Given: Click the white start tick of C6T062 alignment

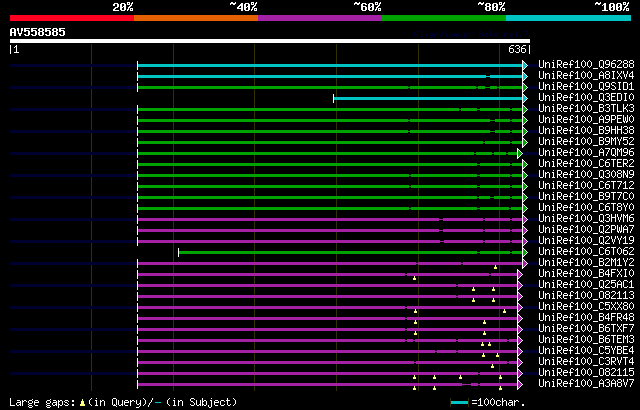Looking at the screenshot, I should click(179, 253).
